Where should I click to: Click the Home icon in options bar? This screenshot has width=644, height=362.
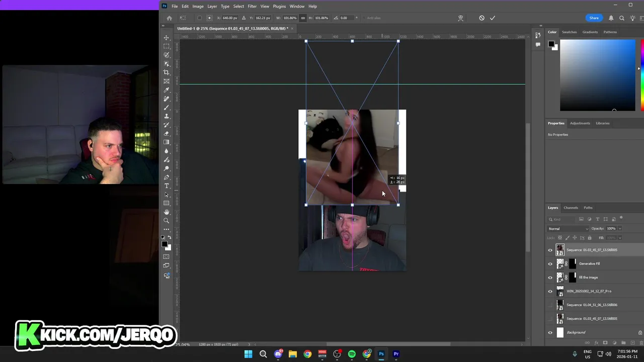click(169, 18)
